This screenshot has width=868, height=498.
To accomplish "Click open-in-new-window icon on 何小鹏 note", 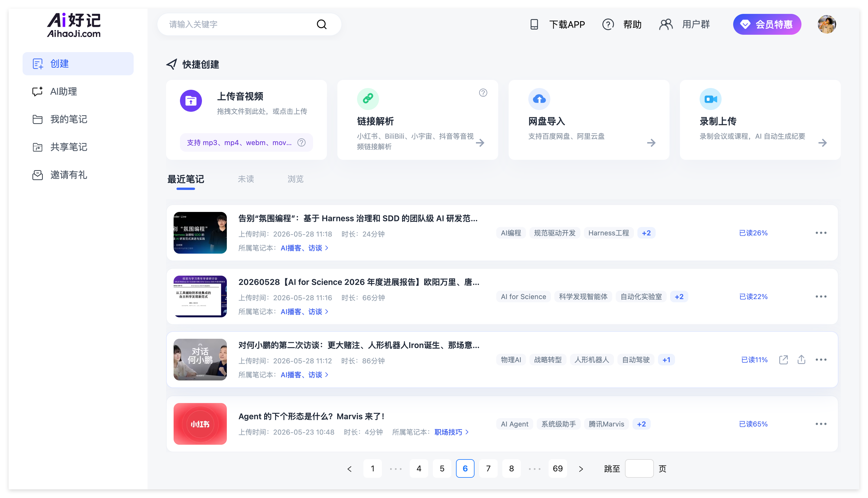I will (x=783, y=360).
